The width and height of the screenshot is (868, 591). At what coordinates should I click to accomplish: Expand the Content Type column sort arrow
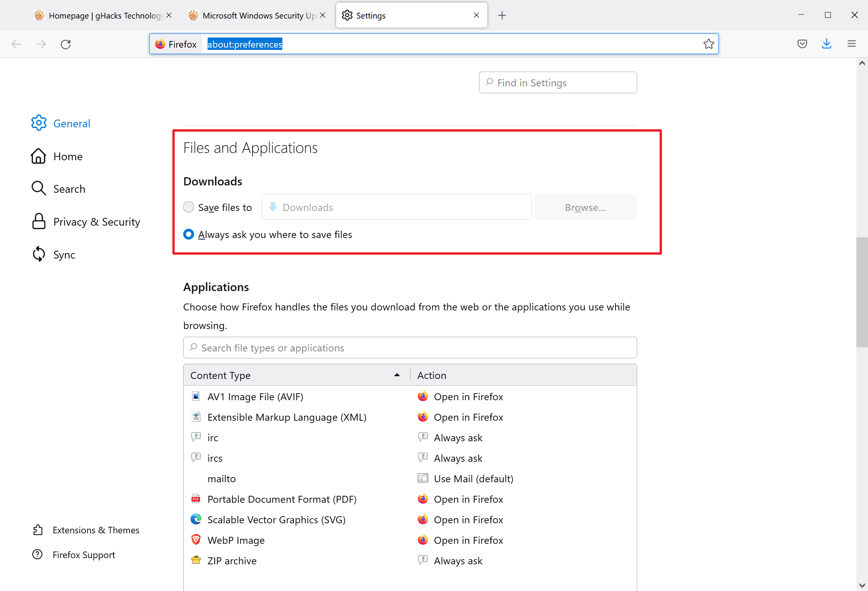point(396,375)
